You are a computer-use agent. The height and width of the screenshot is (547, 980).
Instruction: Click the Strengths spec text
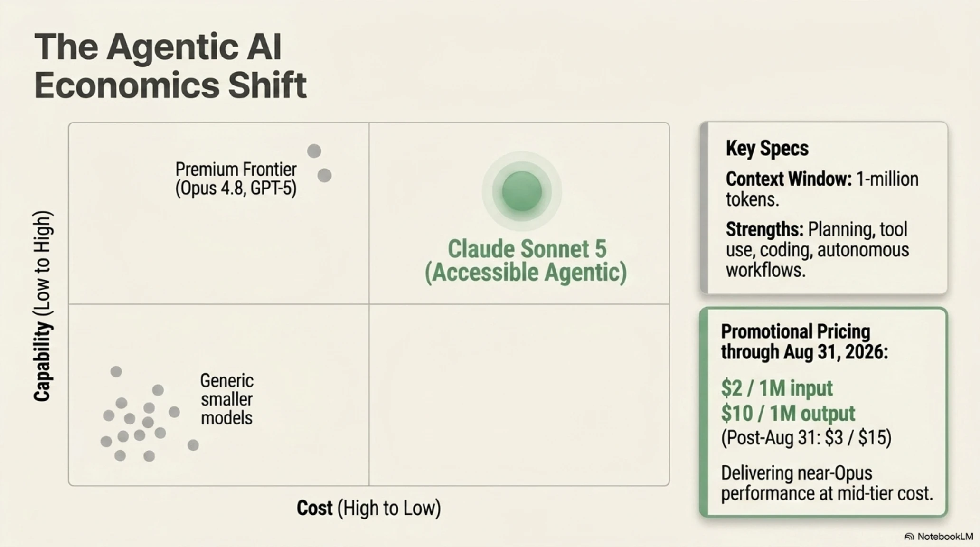[817, 250]
